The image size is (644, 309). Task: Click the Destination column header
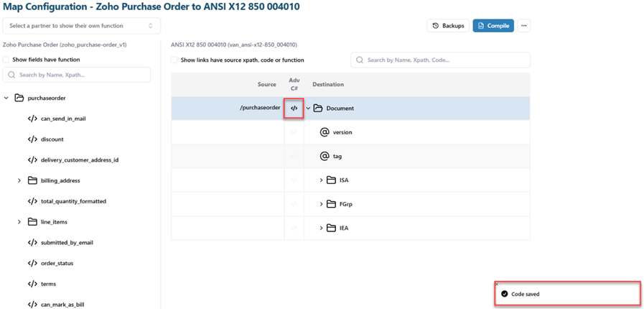328,84
